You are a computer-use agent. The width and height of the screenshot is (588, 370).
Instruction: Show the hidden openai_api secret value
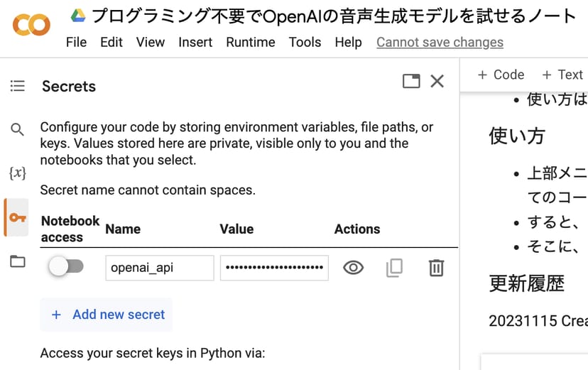point(353,268)
